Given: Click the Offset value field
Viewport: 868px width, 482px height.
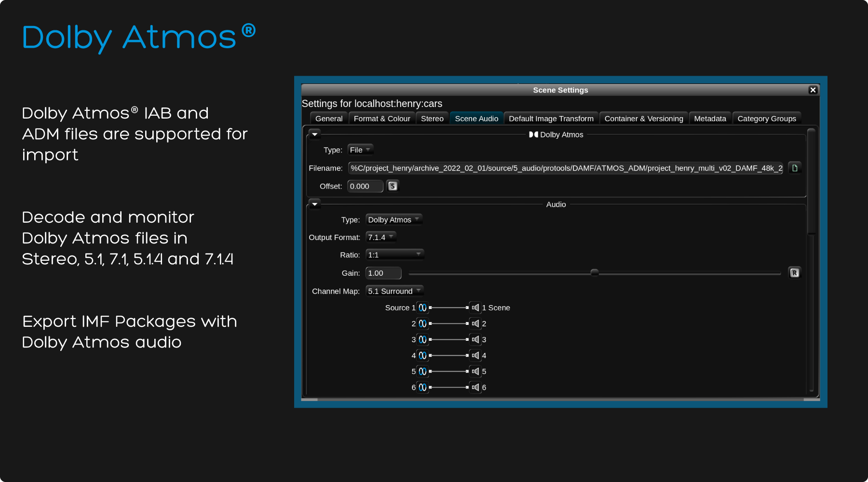Looking at the screenshot, I should coord(365,186).
